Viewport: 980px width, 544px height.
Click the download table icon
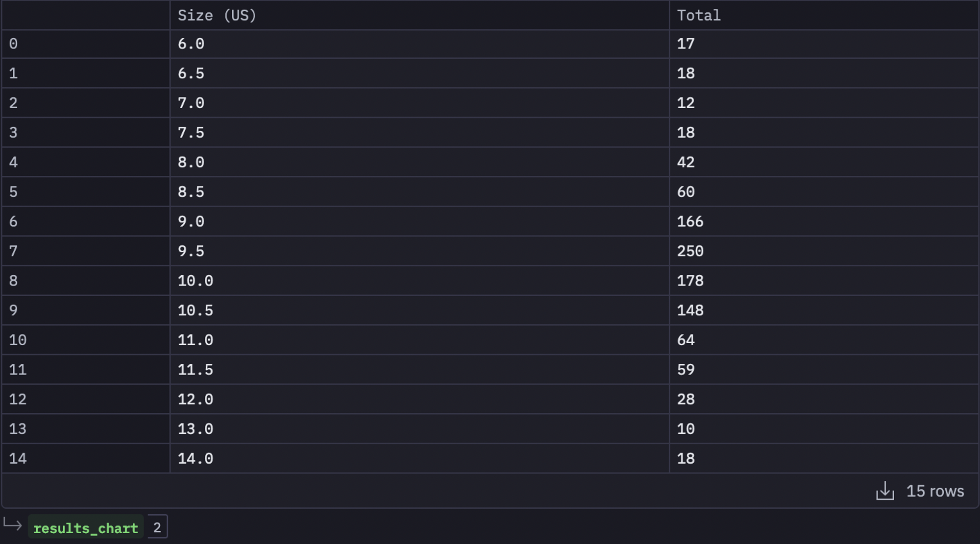[x=885, y=491]
